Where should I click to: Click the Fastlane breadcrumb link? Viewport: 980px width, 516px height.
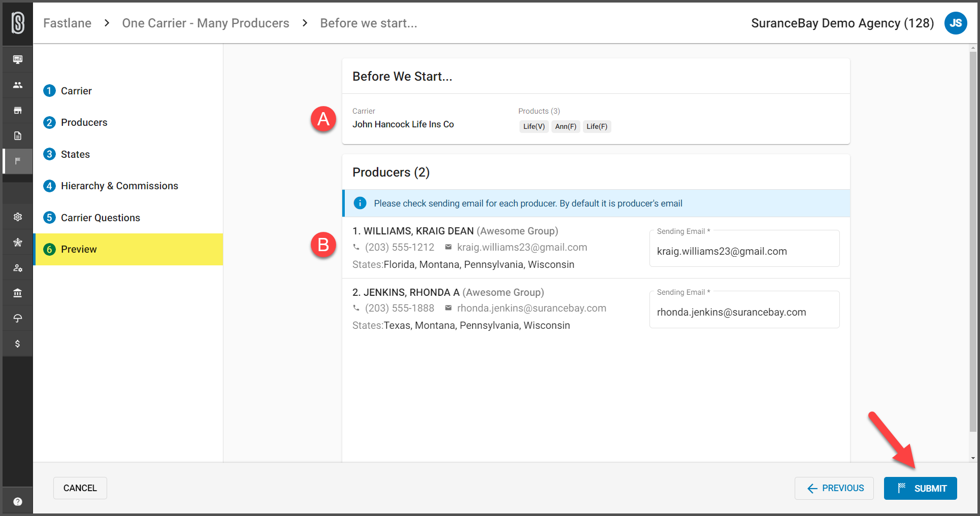click(x=68, y=23)
